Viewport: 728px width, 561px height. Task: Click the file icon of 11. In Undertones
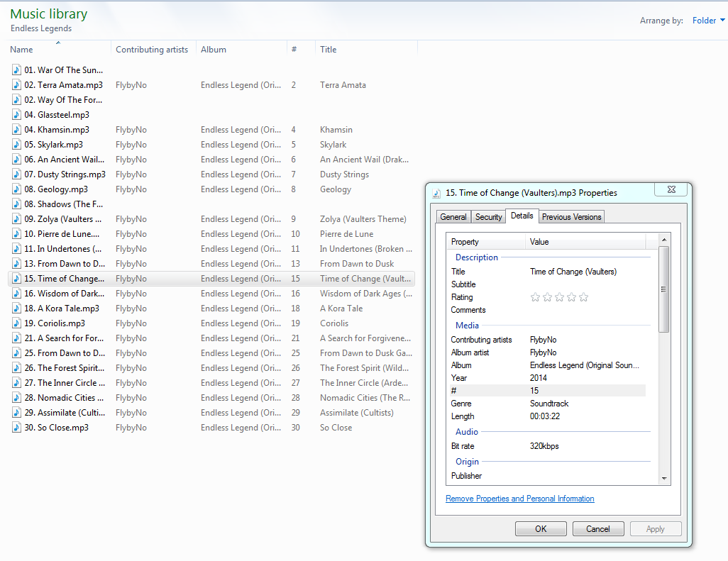pyautogui.click(x=17, y=249)
